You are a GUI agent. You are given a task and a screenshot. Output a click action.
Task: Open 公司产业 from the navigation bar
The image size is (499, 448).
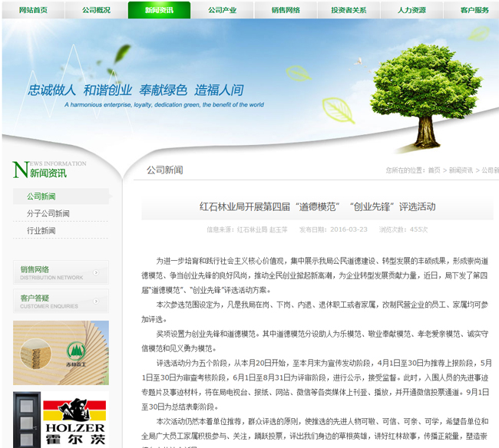tap(222, 10)
